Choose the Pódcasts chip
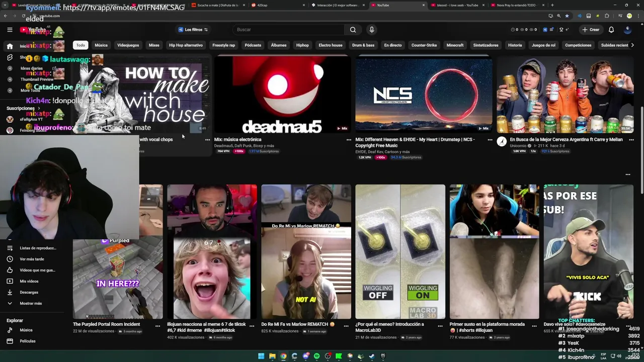The width and height of the screenshot is (644, 362). [253, 45]
